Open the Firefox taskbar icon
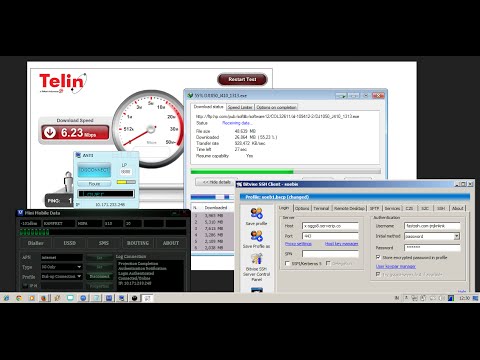Image resolution: width=480 pixels, height=360 pixels. (x=44, y=298)
